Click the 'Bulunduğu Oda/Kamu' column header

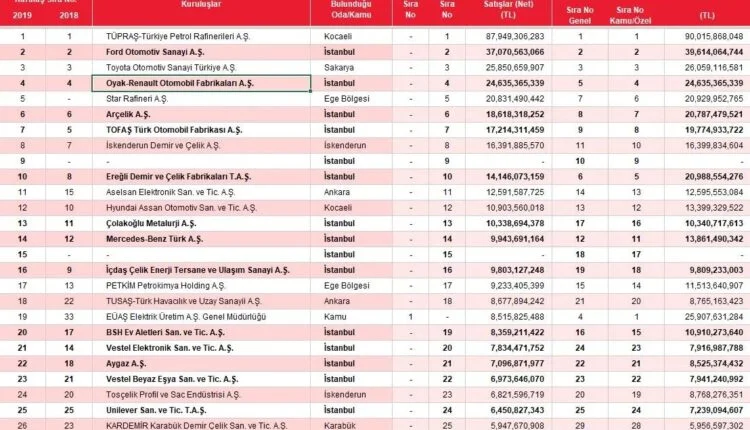coord(351,10)
